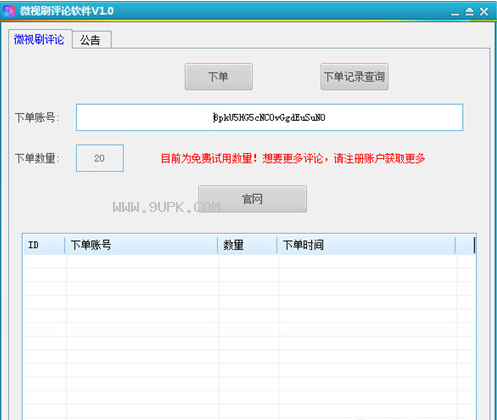Click the eject-style maximize icon in title bar
This screenshot has width=497, height=420.
(469, 12)
